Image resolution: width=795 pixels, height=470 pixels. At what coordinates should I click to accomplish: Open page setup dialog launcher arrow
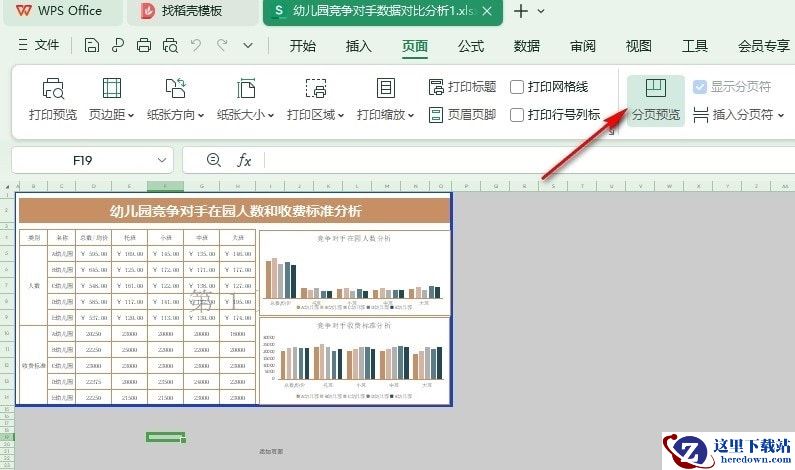tap(611, 131)
